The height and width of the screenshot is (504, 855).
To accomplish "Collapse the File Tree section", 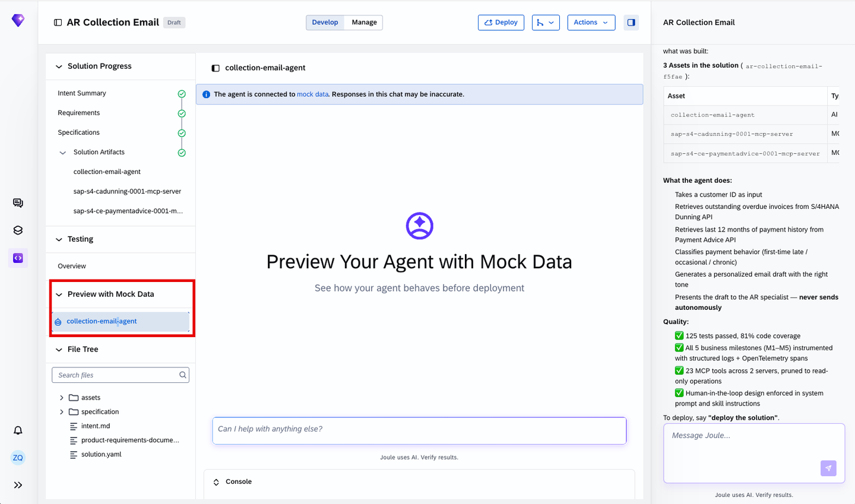I will pos(59,350).
